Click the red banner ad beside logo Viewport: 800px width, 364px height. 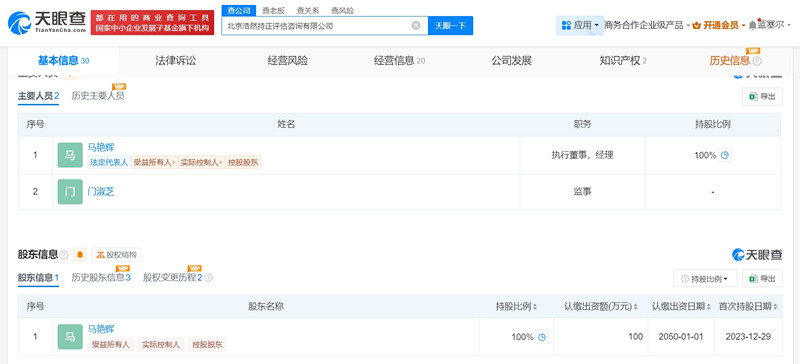pyautogui.click(x=152, y=23)
